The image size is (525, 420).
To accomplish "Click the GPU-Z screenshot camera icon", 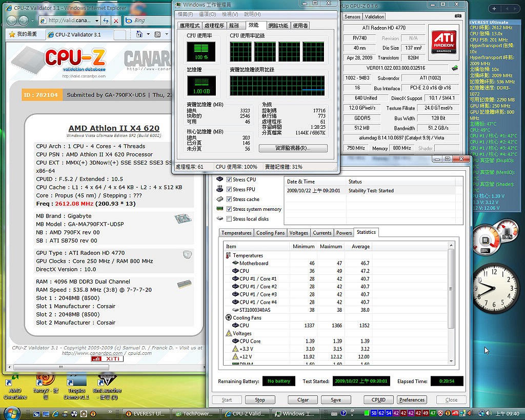I will [x=458, y=16].
